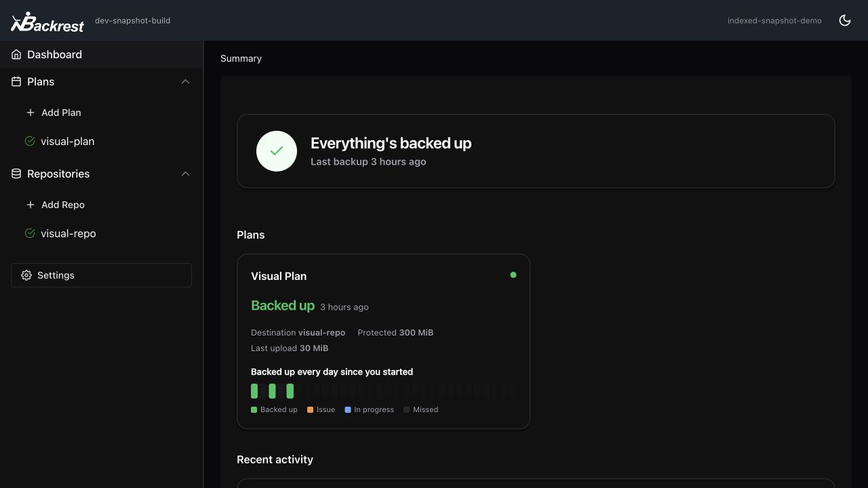Click the large checkmark circle in status banner
The height and width of the screenshot is (488, 868).
[277, 151]
